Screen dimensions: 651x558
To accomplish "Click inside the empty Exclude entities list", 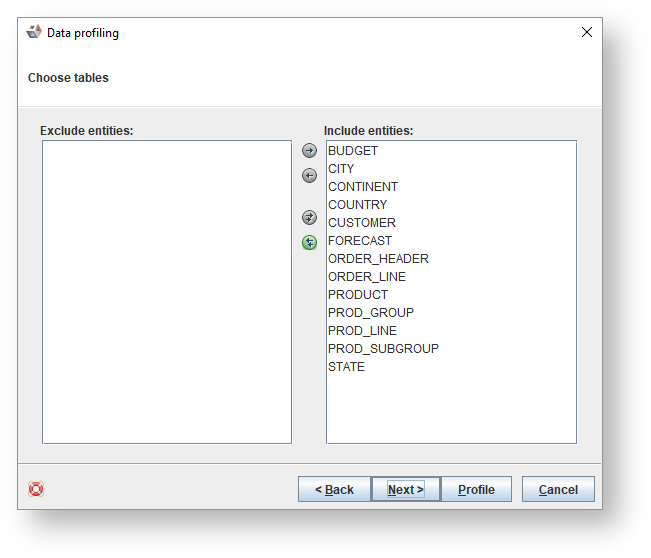I will 166,291.
